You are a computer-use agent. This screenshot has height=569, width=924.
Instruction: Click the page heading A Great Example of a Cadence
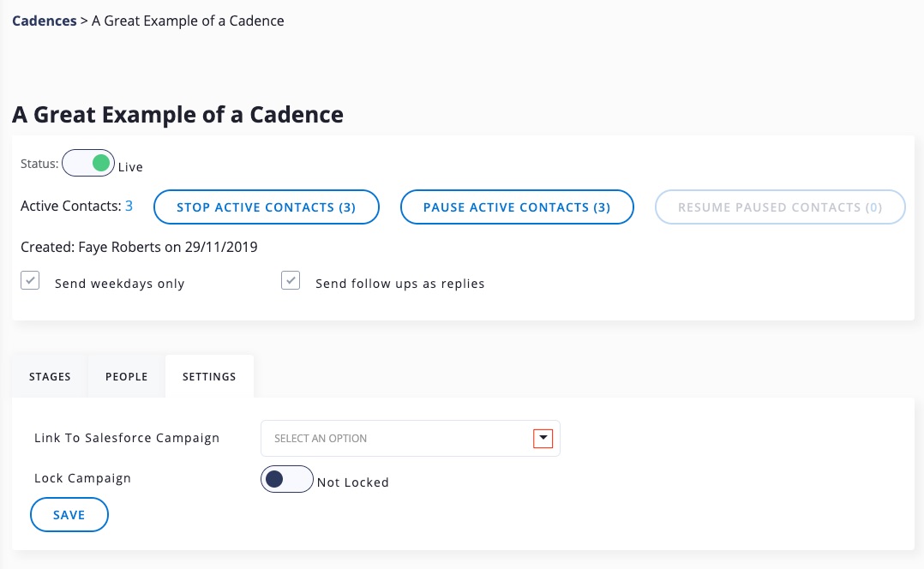pos(177,115)
